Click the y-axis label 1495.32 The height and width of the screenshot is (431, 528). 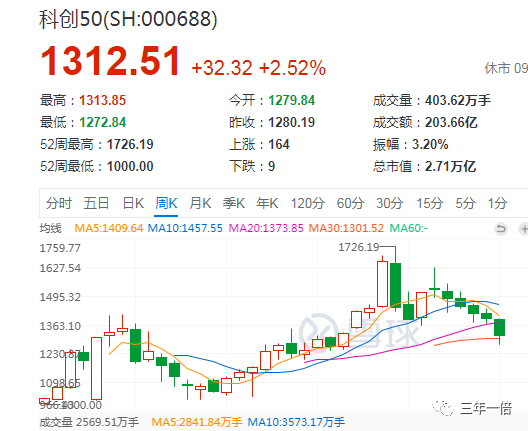coord(60,297)
